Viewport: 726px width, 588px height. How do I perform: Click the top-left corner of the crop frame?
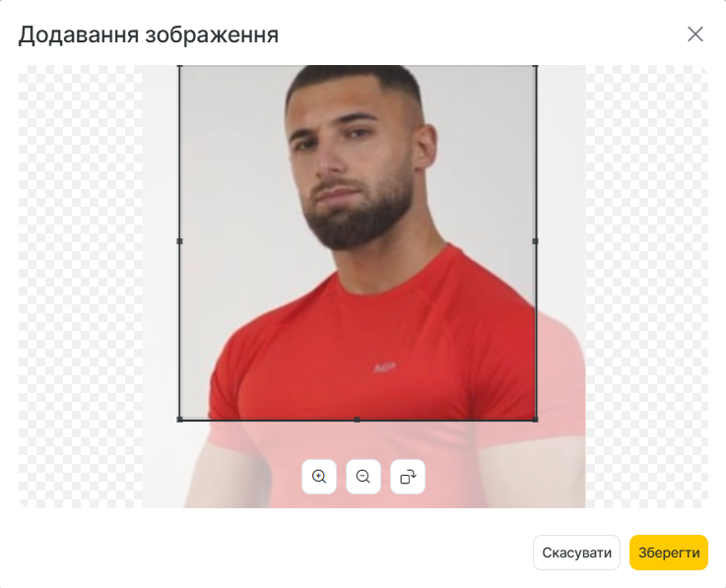(x=179, y=66)
